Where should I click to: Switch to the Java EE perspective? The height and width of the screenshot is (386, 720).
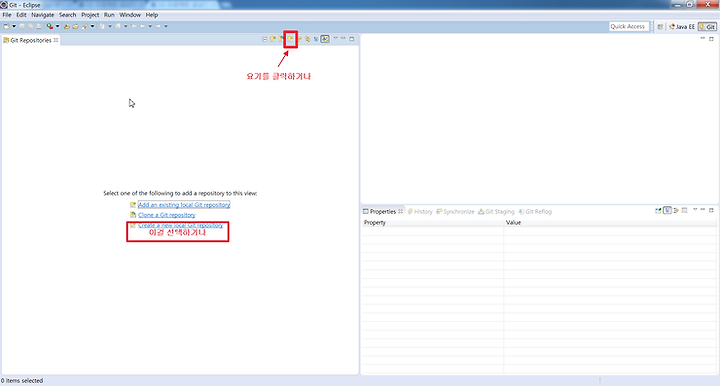(x=682, y=27)
